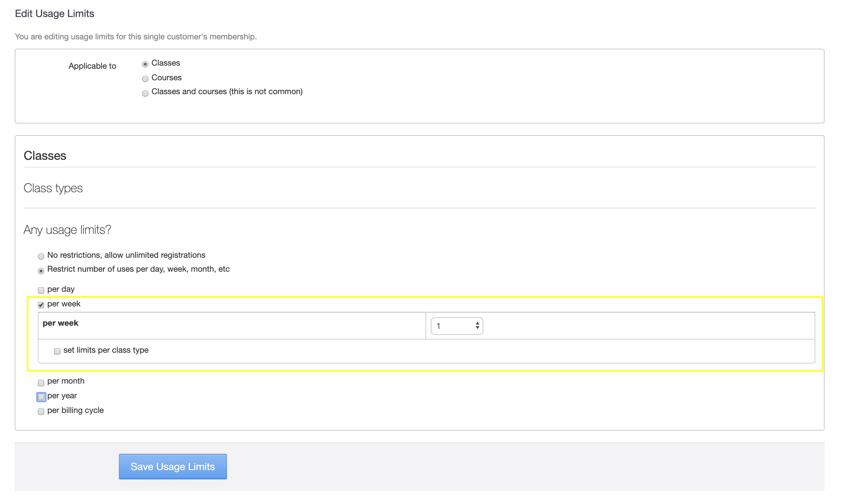Enable the per day limit checkbox
This screenshot has width=847, height=504.
[41, 290]
